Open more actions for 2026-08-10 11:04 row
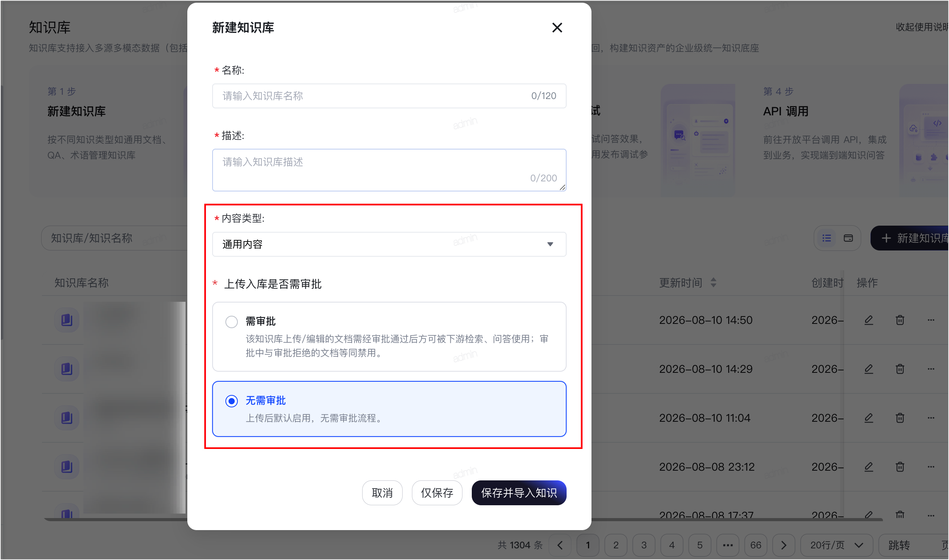 (931, 418)
